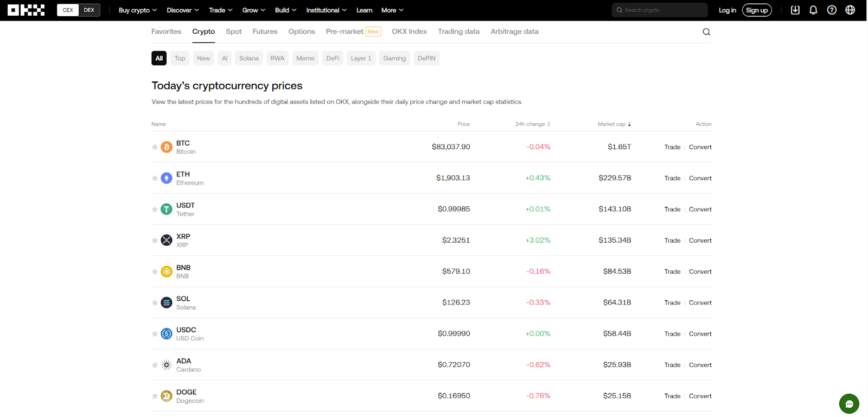Expand the Grow menu
868x417 pixels.
click(x=254, y=10)
